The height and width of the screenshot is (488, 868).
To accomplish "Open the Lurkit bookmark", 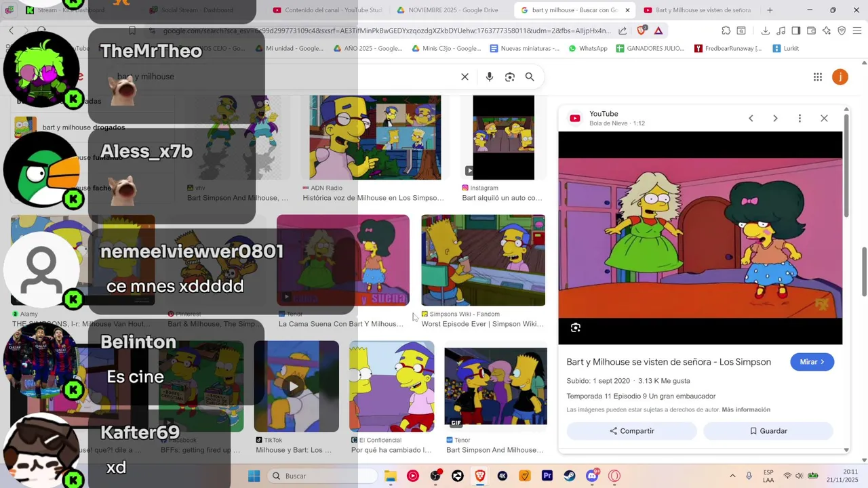I will click(x=785, y=49).
